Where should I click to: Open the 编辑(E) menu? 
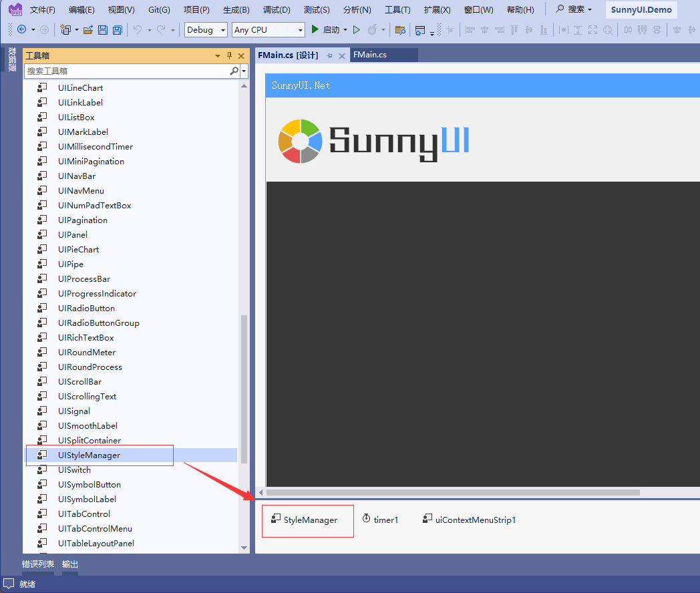pos(81,9)
